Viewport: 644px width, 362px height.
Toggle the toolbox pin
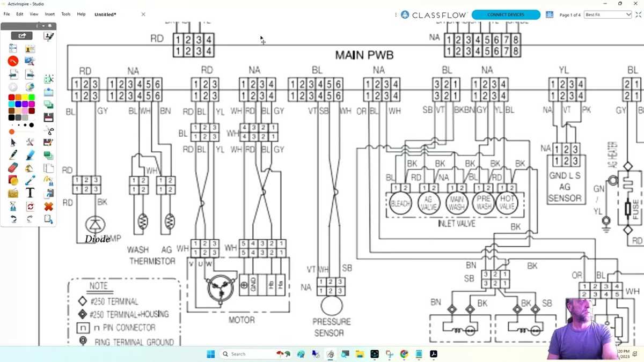50,25
